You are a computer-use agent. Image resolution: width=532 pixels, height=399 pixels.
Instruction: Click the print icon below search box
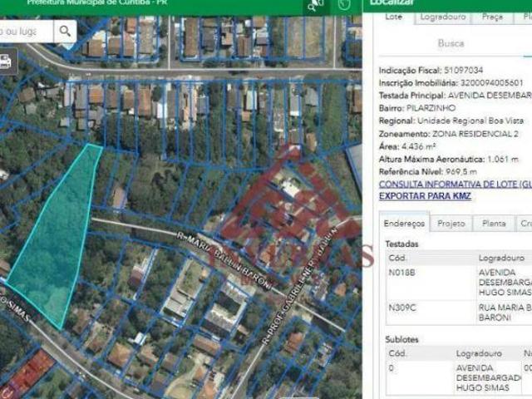pos(5,61)
